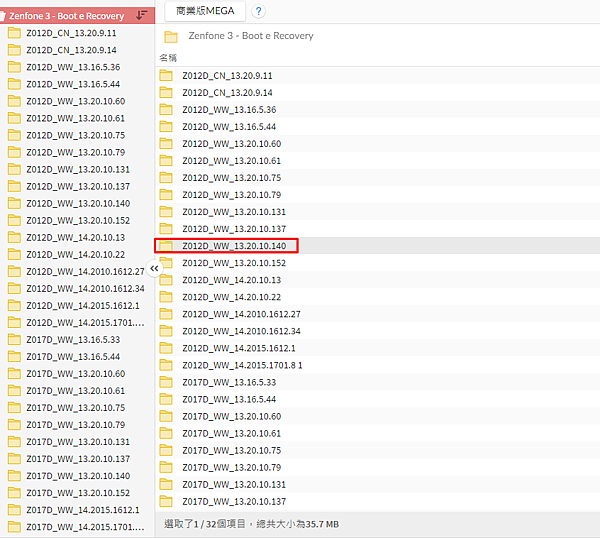Select Z012D_WW_14.2015.1701.8 1 name in main list
This screenshot has width=600, height=538.
[242, 365]
